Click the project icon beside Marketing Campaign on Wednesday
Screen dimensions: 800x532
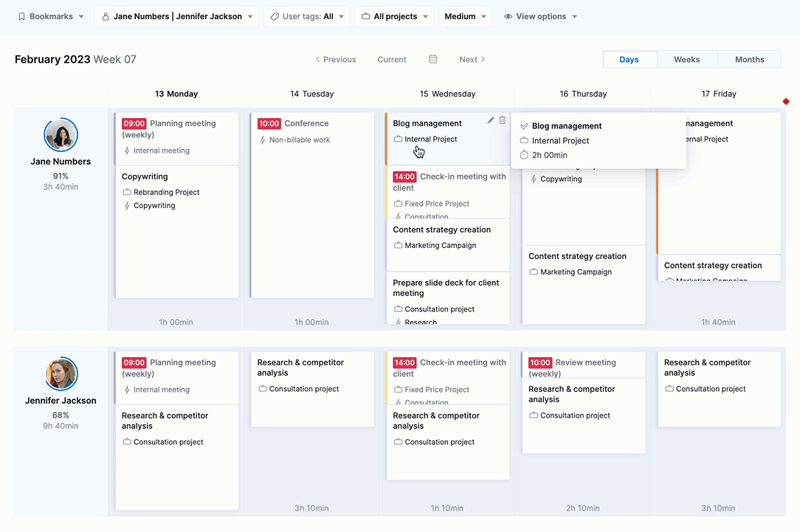[x=398, y=246]
